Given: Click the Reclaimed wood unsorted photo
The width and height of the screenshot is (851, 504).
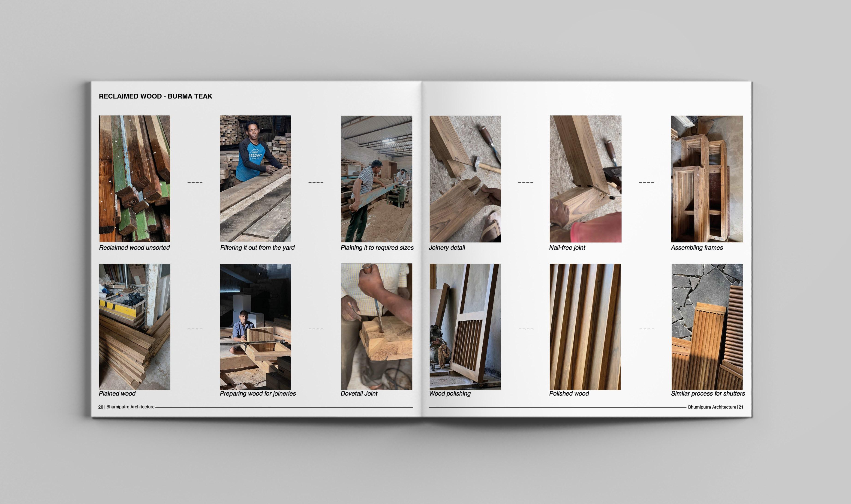Looking at the screenshot, I should coord(134,179).
